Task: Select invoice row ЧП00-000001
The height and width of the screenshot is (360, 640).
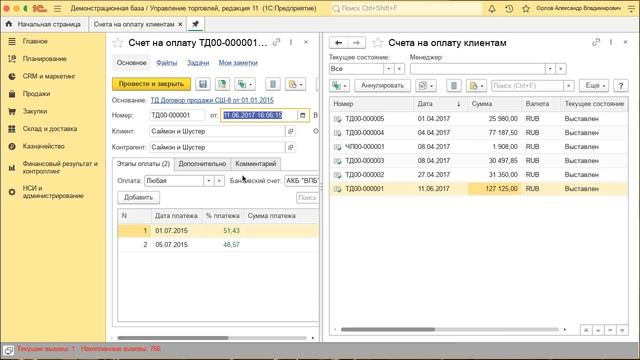Action: pyautogui.click(x=479, y=147)
